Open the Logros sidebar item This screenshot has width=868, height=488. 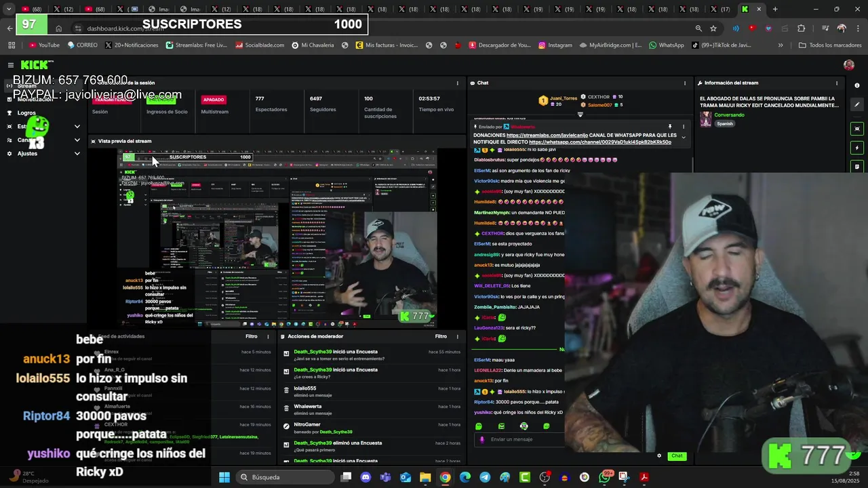click(x=26, y=113)
